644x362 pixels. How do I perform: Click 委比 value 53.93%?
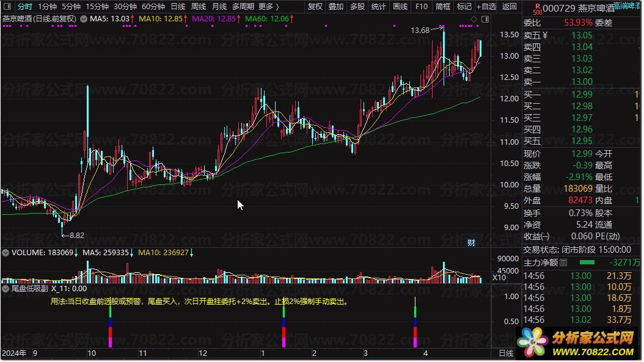(578, 23)
